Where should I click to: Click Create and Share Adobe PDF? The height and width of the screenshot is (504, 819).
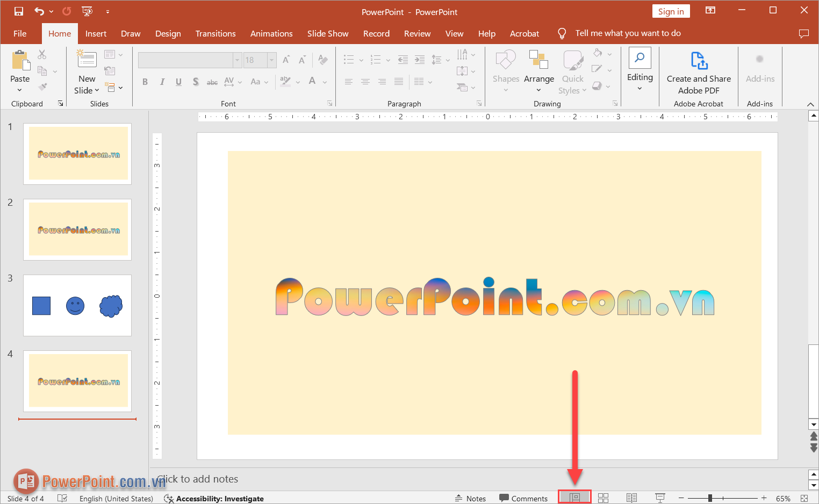point(699,73)
